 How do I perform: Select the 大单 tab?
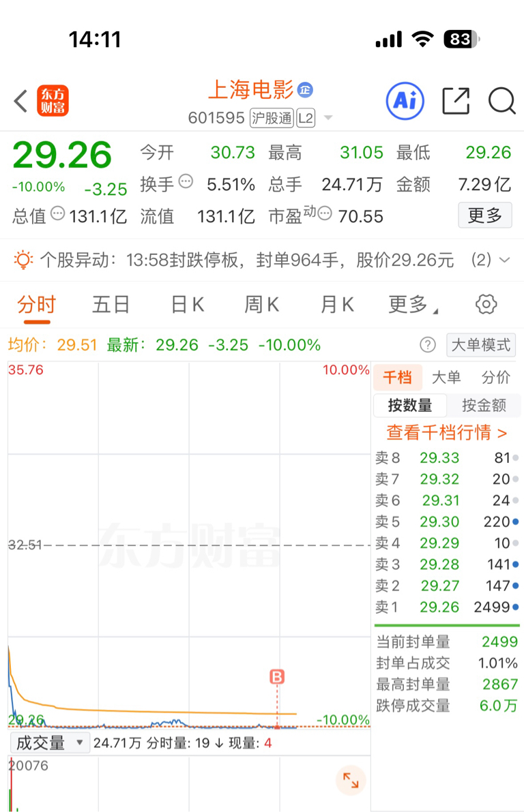446,378
